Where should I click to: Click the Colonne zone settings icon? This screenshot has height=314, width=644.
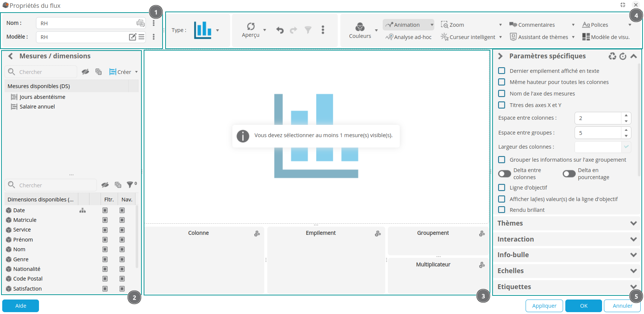click(x=257, y=233)
